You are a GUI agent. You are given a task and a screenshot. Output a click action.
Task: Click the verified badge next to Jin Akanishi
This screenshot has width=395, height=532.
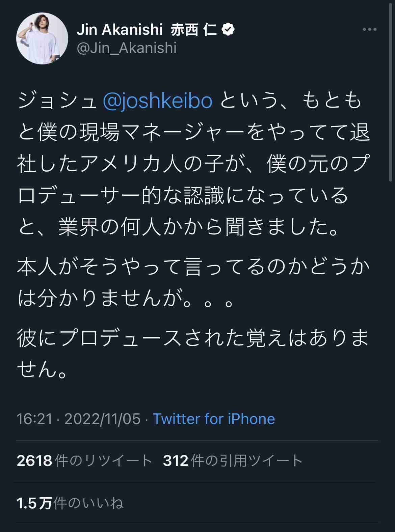pyautogui.click(x=228, y=29)
